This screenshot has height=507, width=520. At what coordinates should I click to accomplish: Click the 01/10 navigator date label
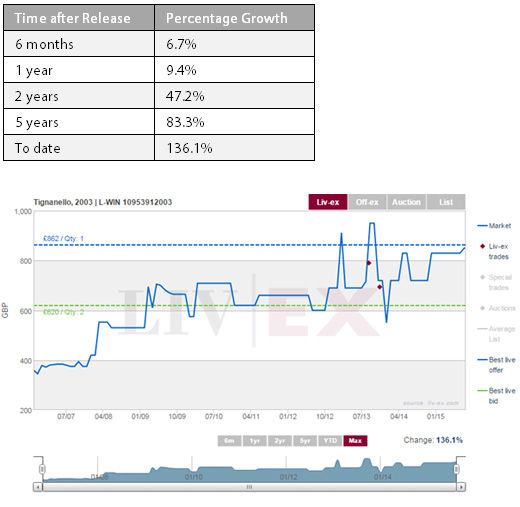(x=194, y=477)
